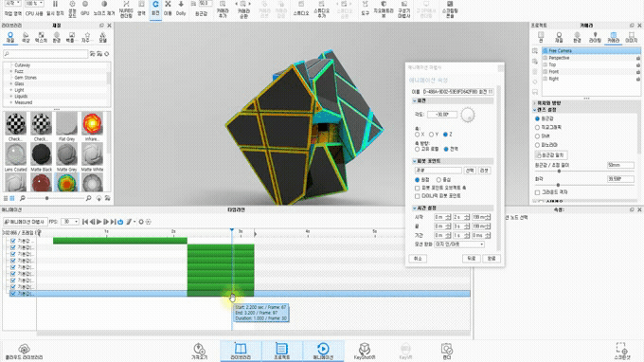Viewport: 644px width, 362px height.
Task: Open the FPS dropdown in timeline
Action: (70, 222)
